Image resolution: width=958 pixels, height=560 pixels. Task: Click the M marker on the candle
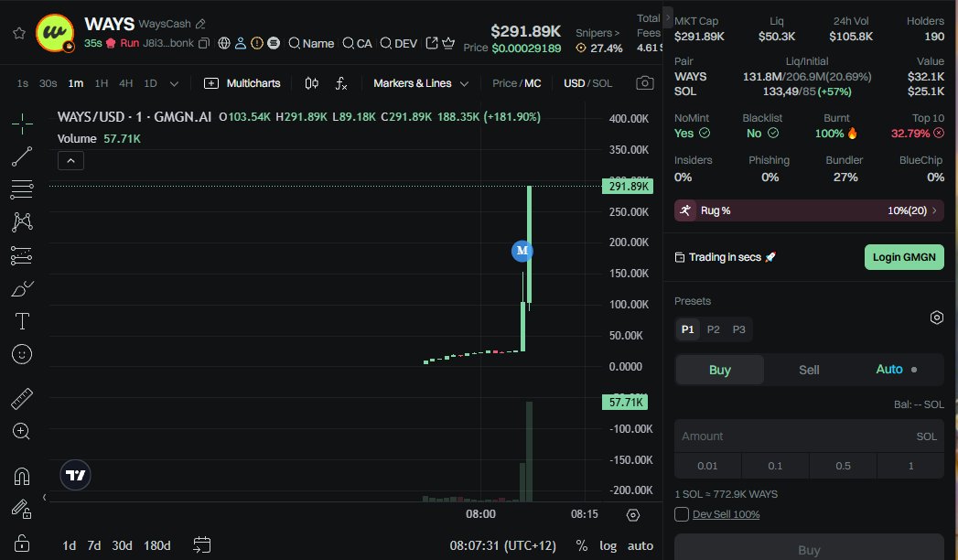522,251
